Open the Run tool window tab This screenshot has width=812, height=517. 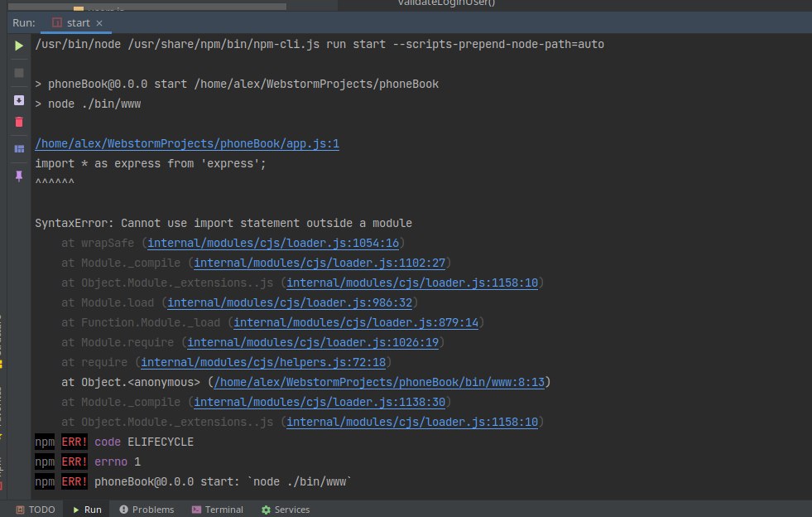(x=87, y=510)
